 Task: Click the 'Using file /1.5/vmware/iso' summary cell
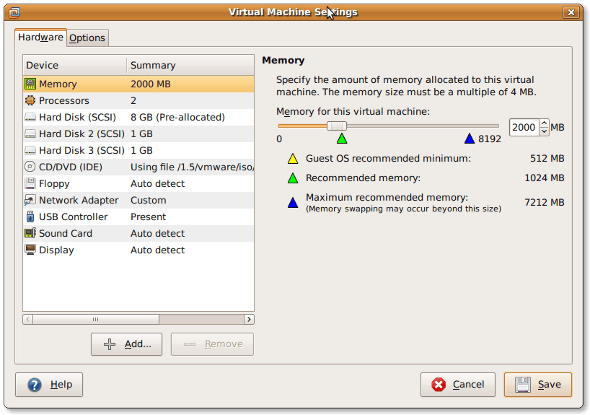192,167
